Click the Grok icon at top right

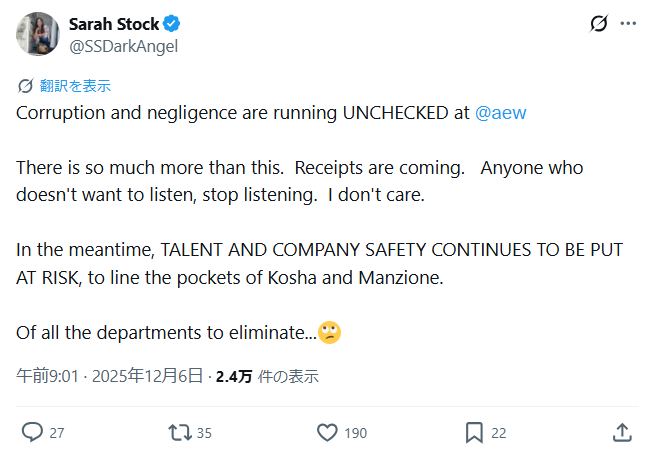[x=598, y=23]
